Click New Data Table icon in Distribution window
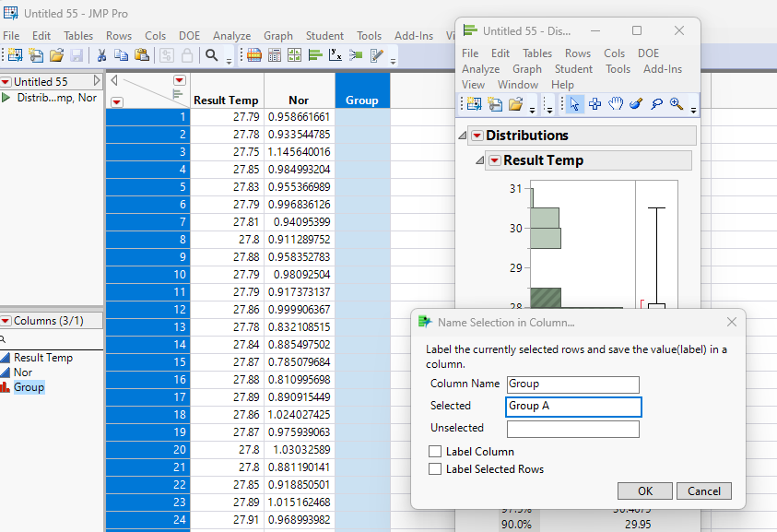This screenshot has height=532, width=777. tap(475, 103)
